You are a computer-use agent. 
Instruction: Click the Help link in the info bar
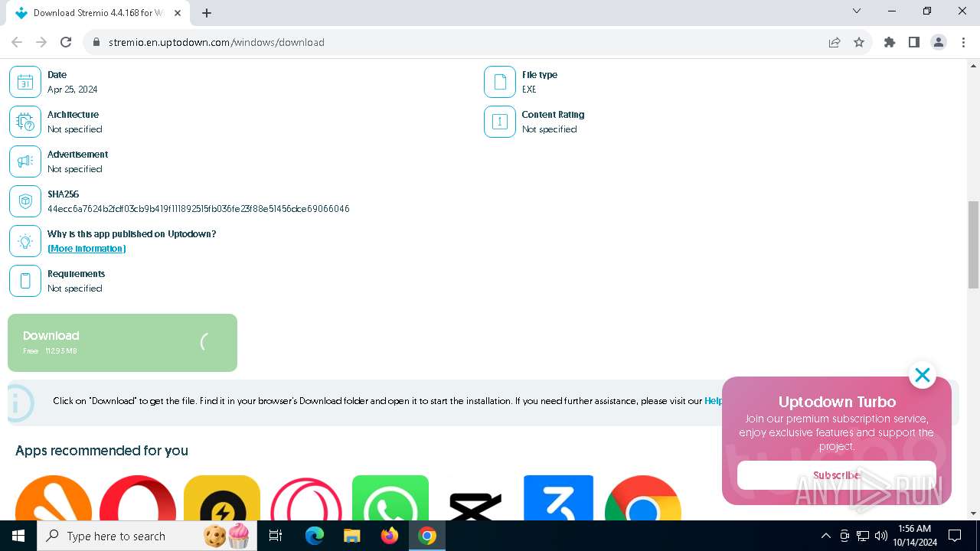click(x=714, y=401)
